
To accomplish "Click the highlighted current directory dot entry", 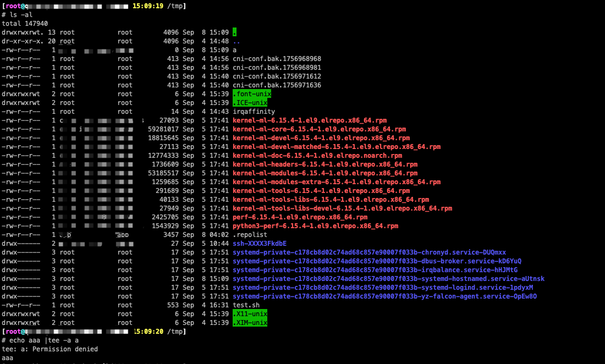I will click(x=235, y=32).
